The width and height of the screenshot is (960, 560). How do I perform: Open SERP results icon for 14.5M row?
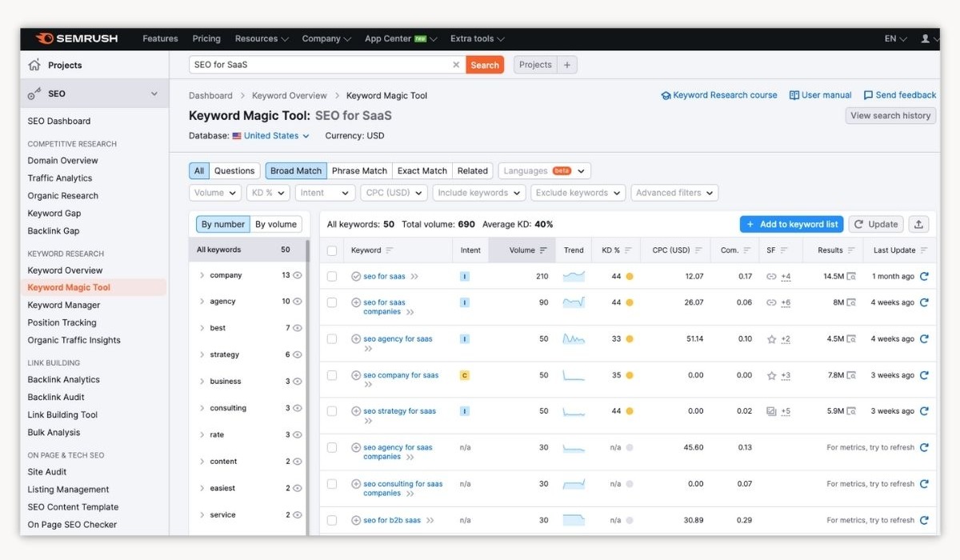coord(851,276)
